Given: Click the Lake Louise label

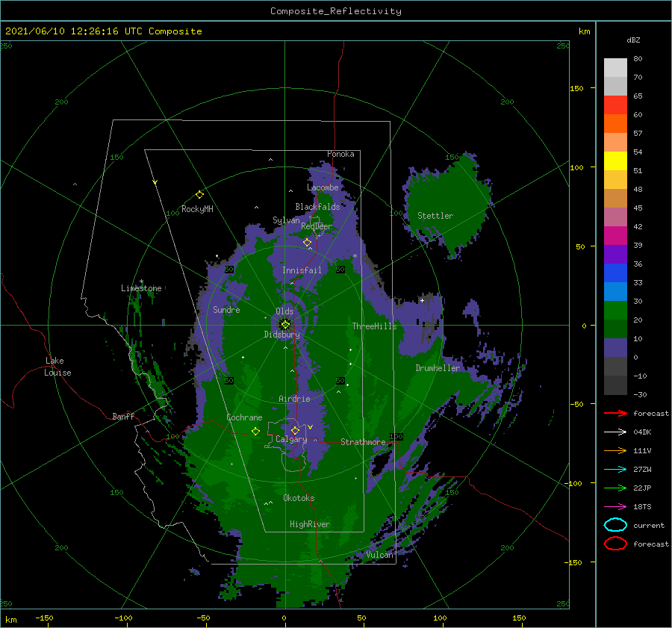Looking at the screenshot, I should tap(57, 367).
